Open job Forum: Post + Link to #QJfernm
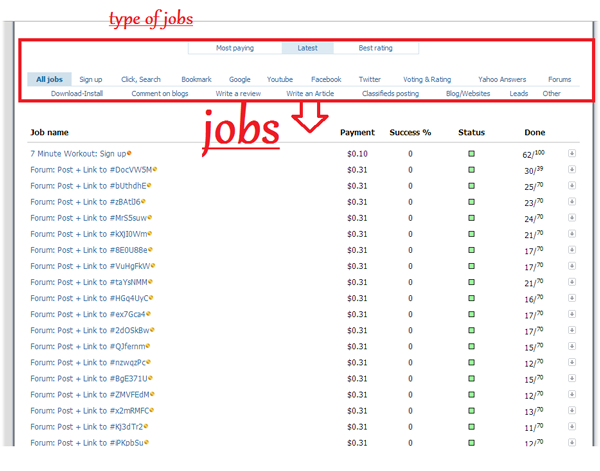 pos(88,347)
